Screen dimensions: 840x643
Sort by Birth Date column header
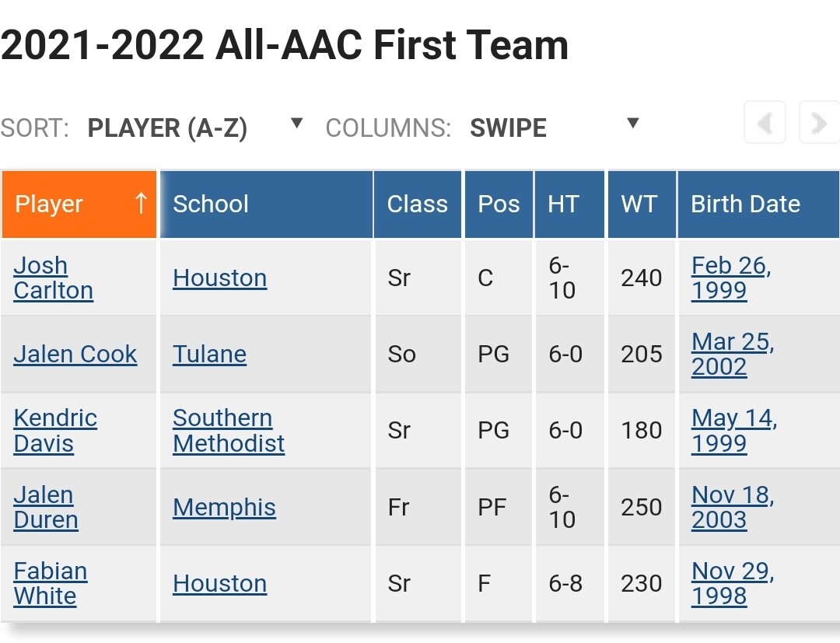[758, 204]
